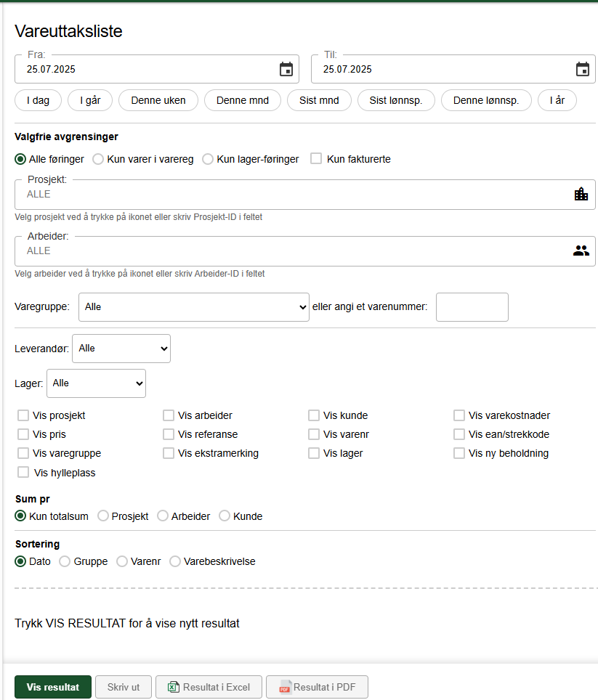Viewport: 598px width, 700px height.
Task: Click the Vis resultat button
Action: coord(53,687)
